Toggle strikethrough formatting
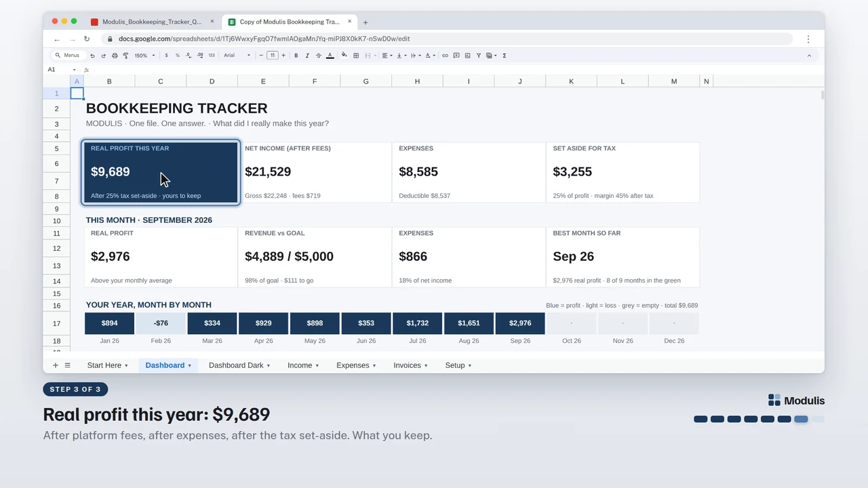868x488 pixels. tap(318, 56)
